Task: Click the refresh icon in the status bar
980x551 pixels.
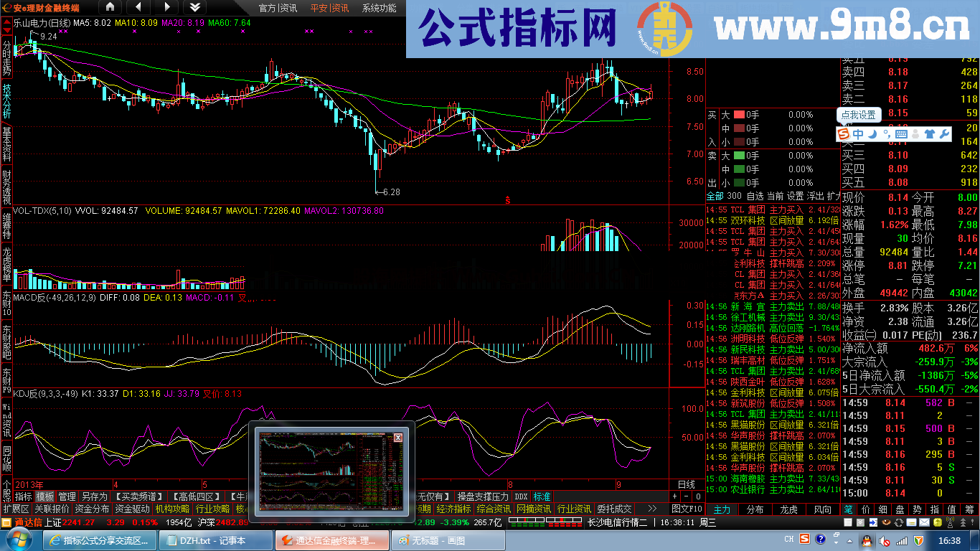Action: [x=897, y=522]
